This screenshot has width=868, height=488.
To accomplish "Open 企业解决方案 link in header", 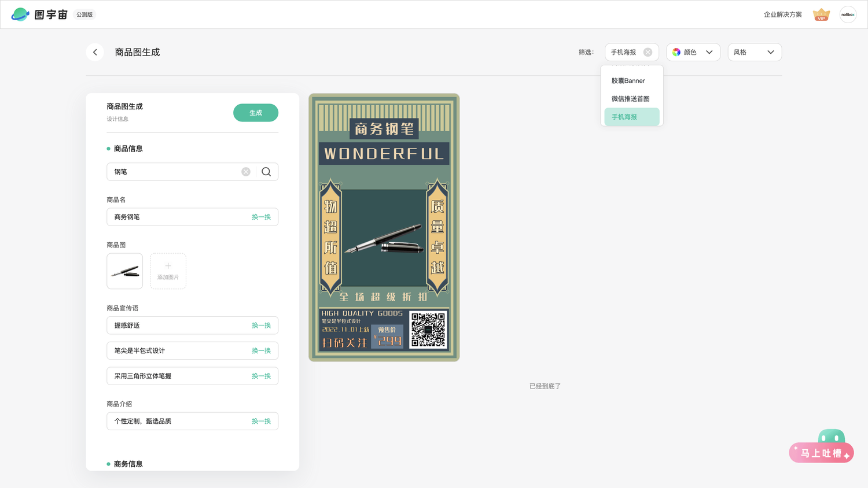I will pyautogui.click(x=783, y=14).
